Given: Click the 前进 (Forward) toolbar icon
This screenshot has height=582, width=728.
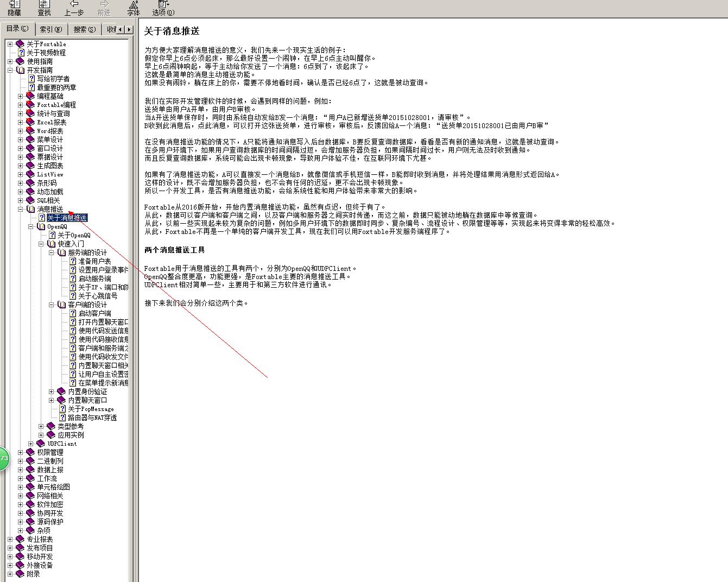Looking at the screenshot, I should point(104,4).
